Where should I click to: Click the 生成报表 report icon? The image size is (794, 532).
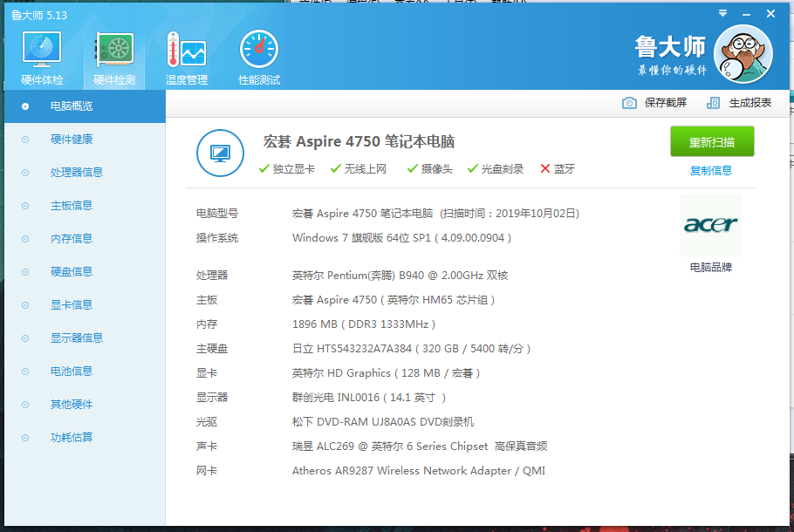(713, 103)
